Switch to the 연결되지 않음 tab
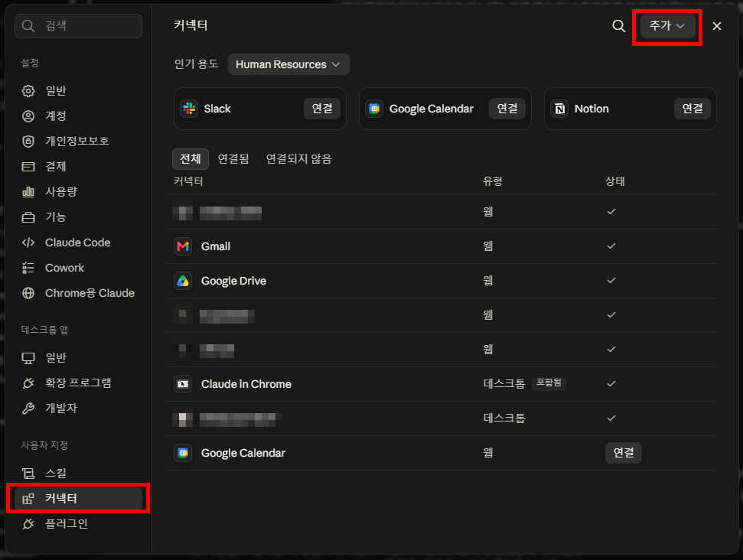Viewport: 743px width, 560px height. pos(299,158)
